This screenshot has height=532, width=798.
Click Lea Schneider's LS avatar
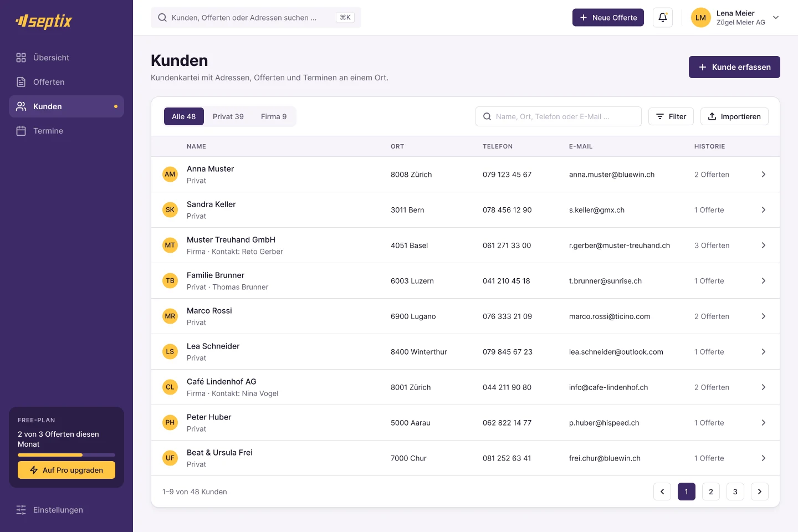[170, 351]
